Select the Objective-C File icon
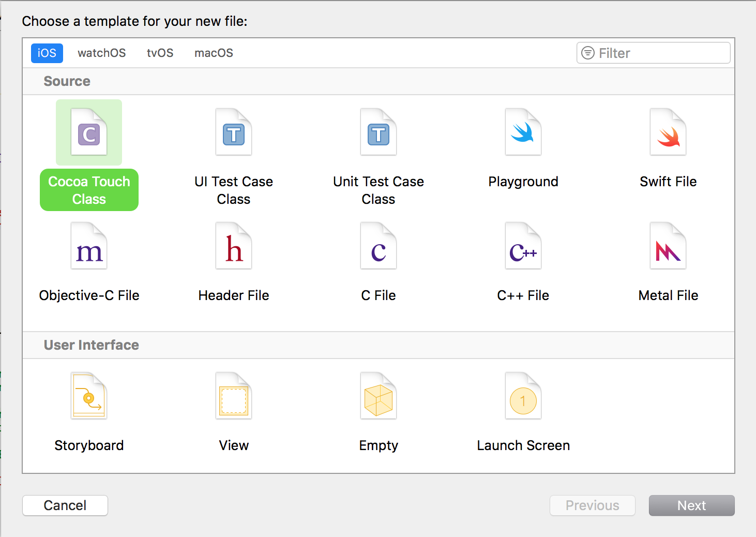Screen dimensions: 756x537 coord(89,246)
